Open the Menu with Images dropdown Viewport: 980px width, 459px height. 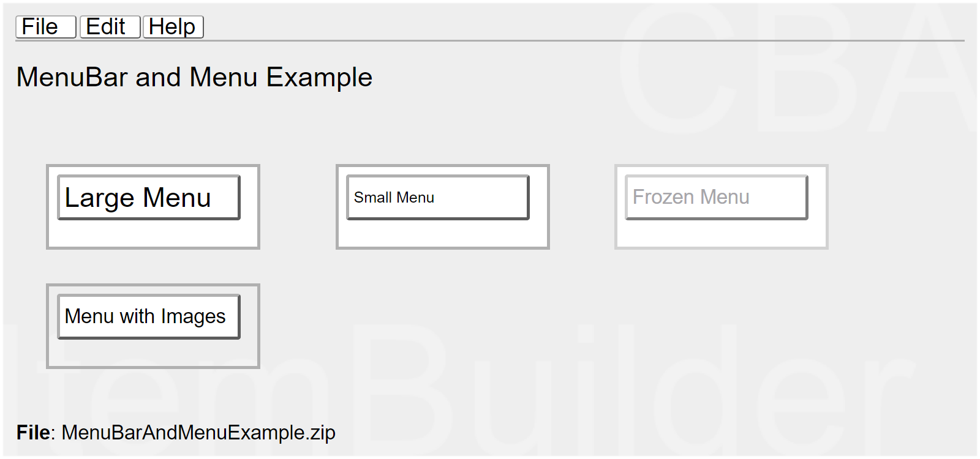[x=148, y=317]
